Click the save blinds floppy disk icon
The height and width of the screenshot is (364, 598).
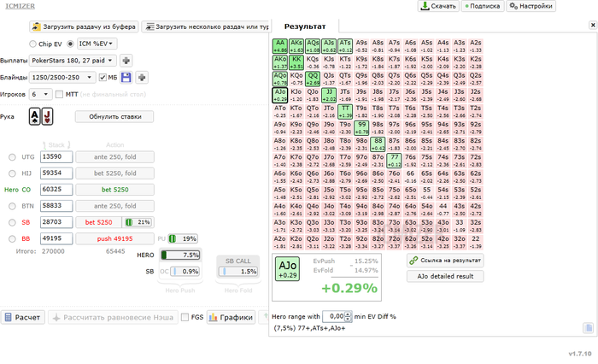[x=126, y=78]
